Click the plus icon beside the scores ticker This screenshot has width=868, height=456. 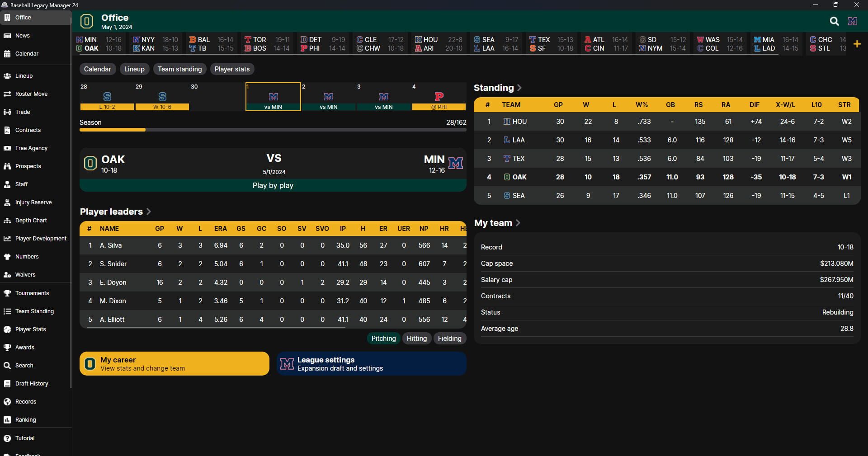[x=858, y=43]
